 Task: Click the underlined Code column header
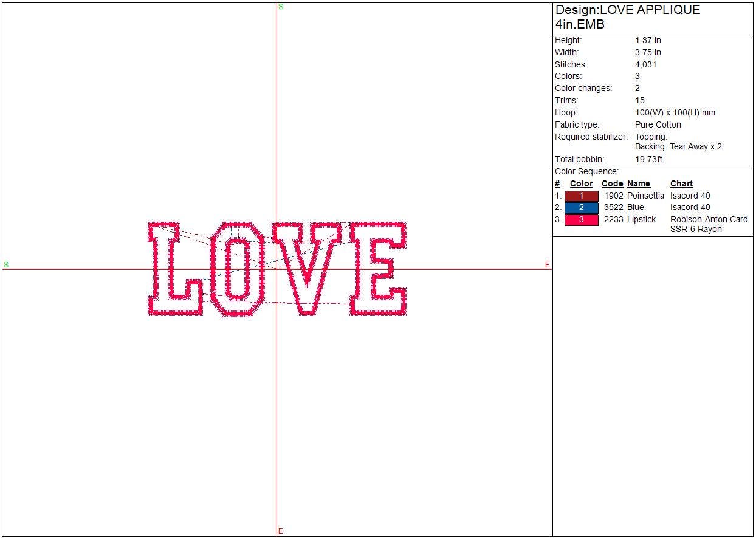pos(612,183)
